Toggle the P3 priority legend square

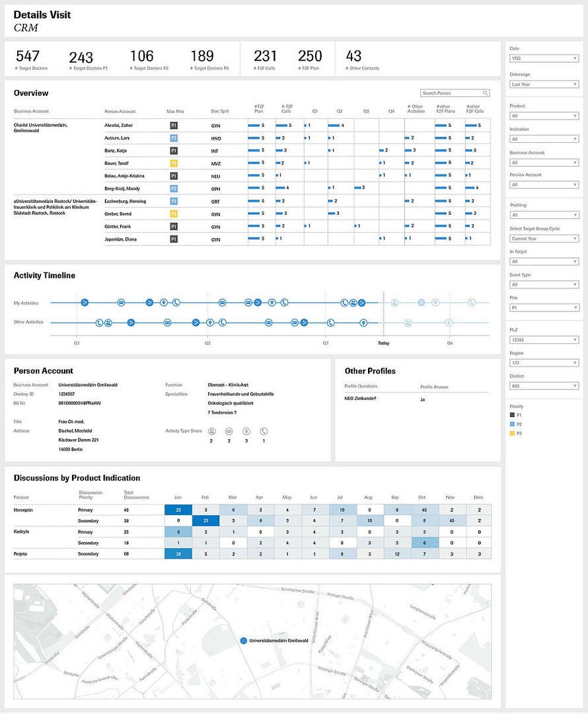tap(512, 434)
